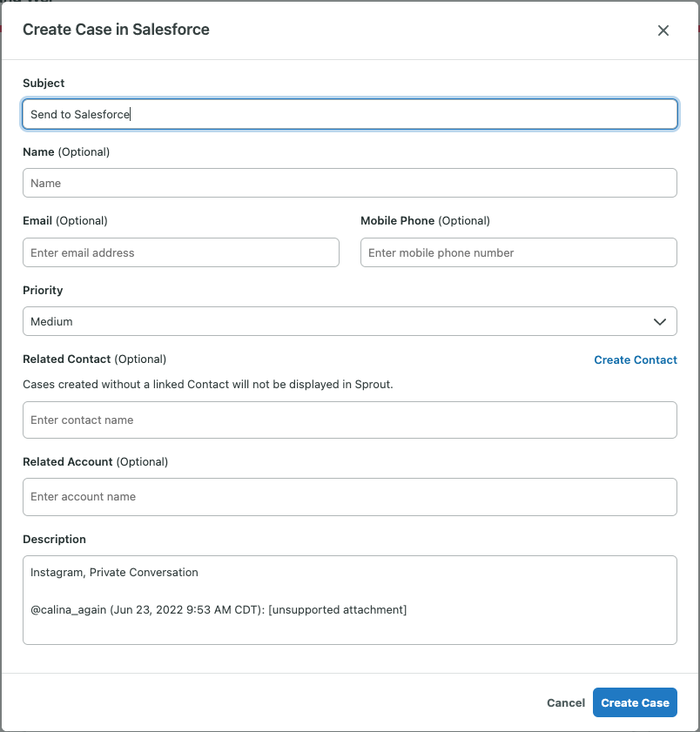Screen dimensions: 700x732
Task: Click the Mobile Phone (Optional) label
Action: [x=425, y=221]
